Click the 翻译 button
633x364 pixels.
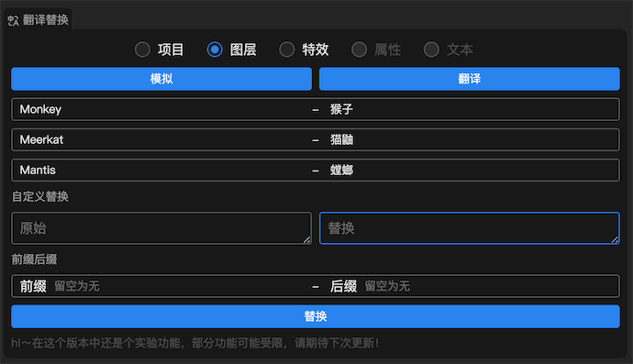pos(470,79)
